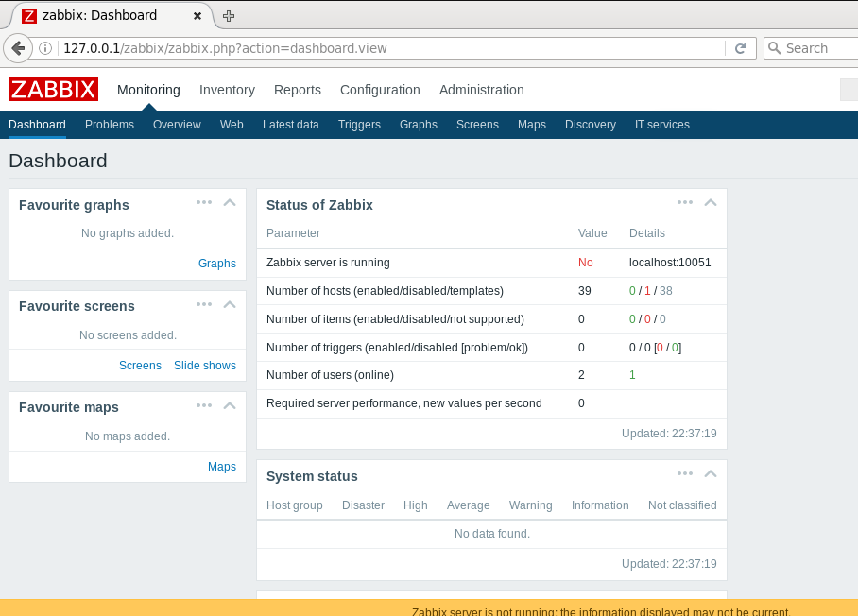Open the Screens submenu tab
This screenshot has height=616, width=858.
477,125
